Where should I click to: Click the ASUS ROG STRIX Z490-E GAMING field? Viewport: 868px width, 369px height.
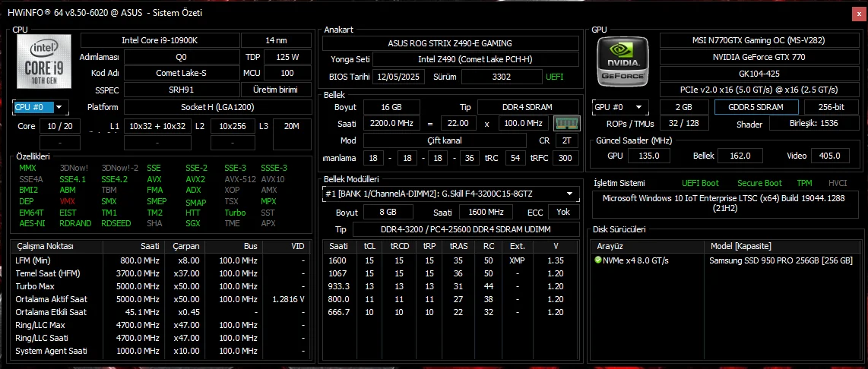pyautogui.click(x=450, y=43)
